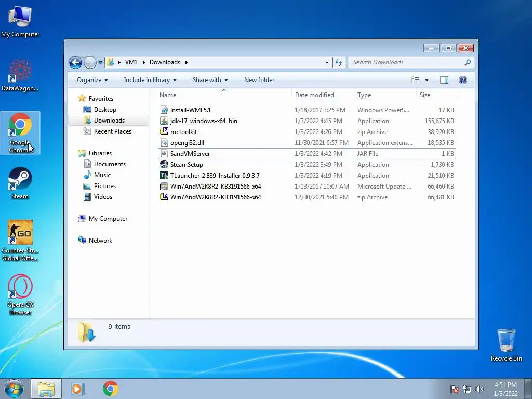Open Downloads in the Favorites list
The width and height of the screenshot is (532, 399).
click(x=109, y=121)
